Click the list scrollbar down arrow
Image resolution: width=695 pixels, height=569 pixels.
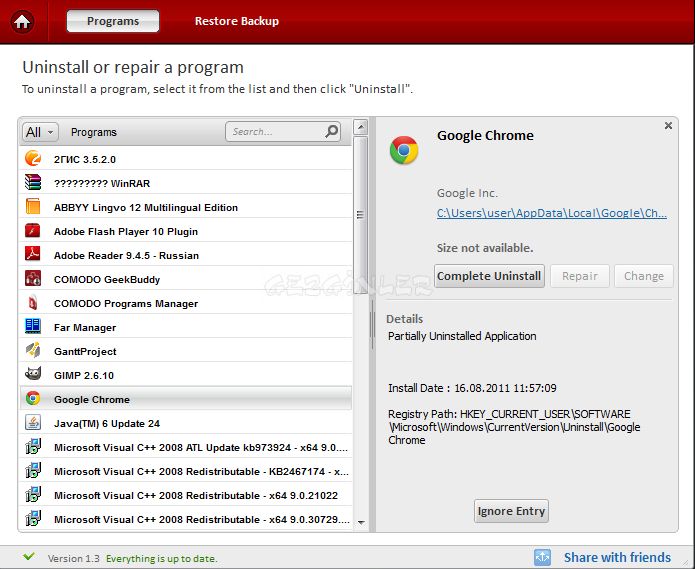[x=361, y=522]
